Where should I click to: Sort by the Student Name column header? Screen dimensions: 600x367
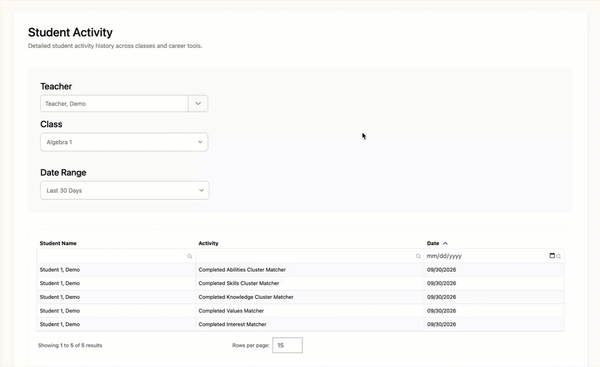[58, 243]
